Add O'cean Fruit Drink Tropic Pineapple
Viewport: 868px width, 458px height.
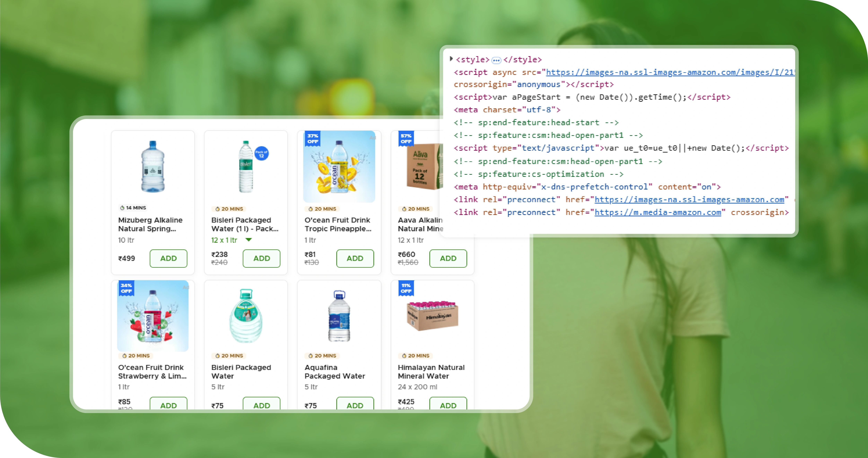pos(355,258)
